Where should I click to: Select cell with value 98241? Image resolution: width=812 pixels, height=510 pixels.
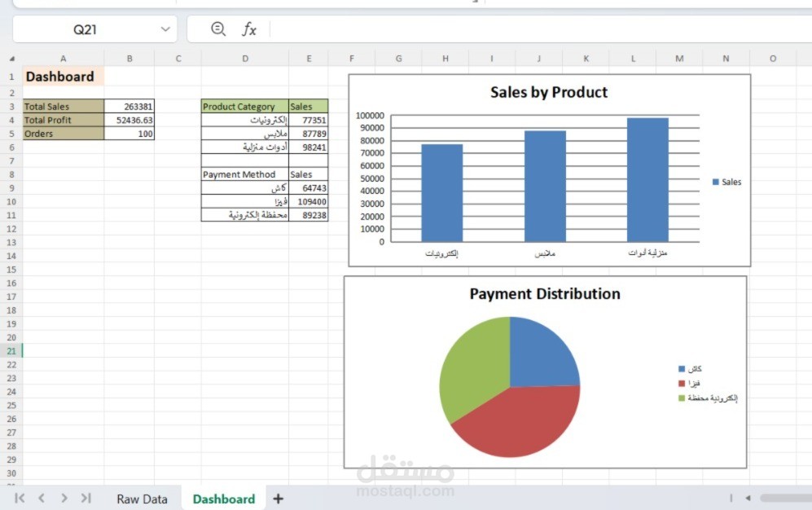pos(308,147)
